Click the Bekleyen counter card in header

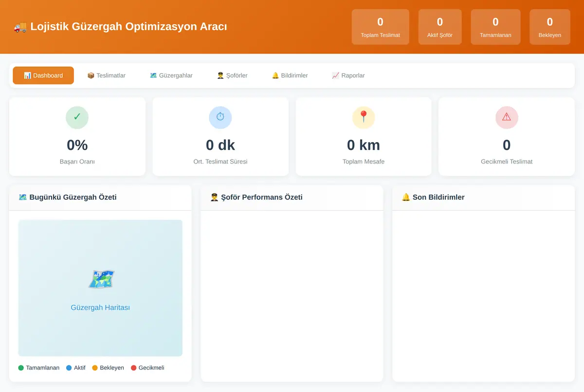pos(550,27)
